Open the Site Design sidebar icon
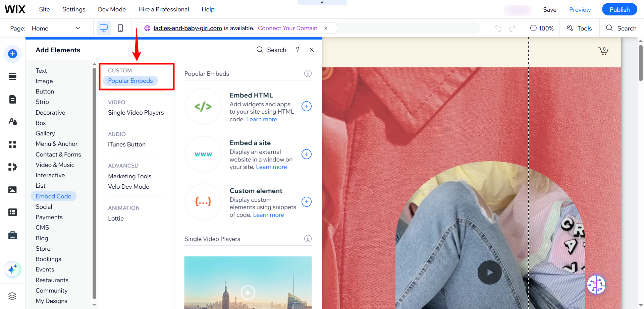Screen dimensions: 644x309 point(12,121)
